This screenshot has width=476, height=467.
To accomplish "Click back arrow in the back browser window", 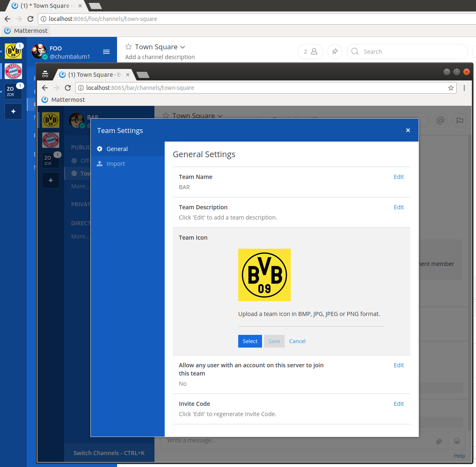I will click(x=7, y=19).
